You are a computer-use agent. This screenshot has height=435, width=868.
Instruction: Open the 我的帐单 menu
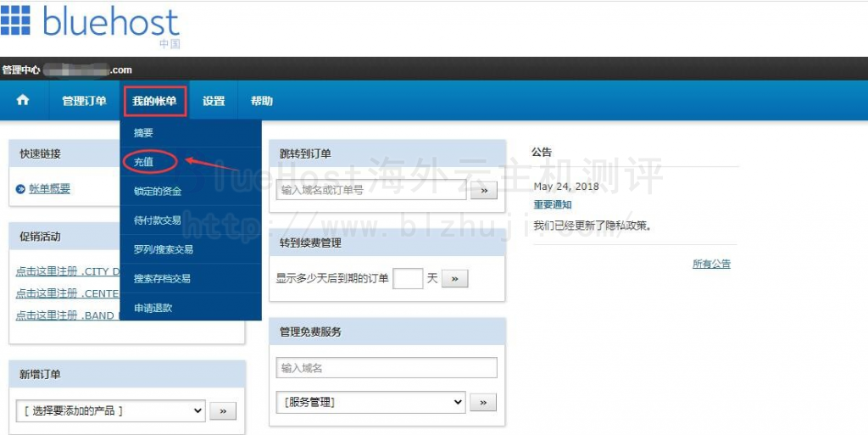[x=154, y=101]
